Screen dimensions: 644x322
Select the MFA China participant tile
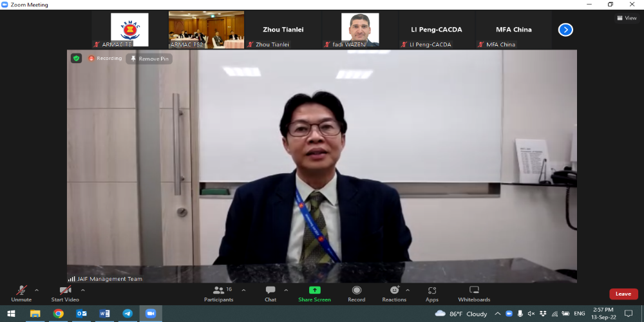click(513, 30)
